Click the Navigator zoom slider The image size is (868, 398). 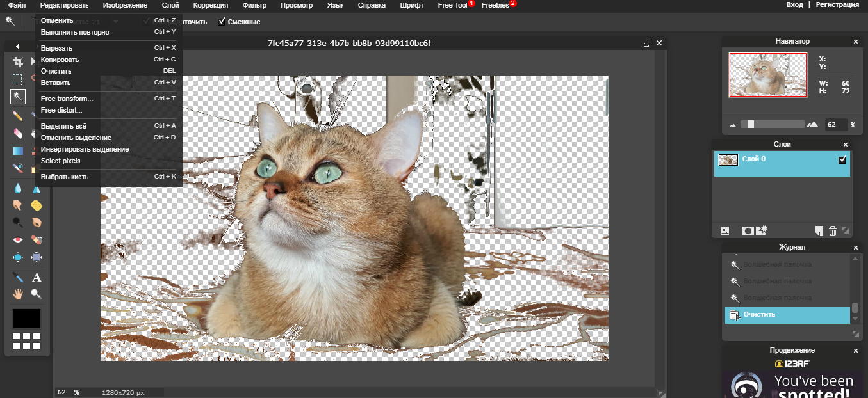point(751,124)
